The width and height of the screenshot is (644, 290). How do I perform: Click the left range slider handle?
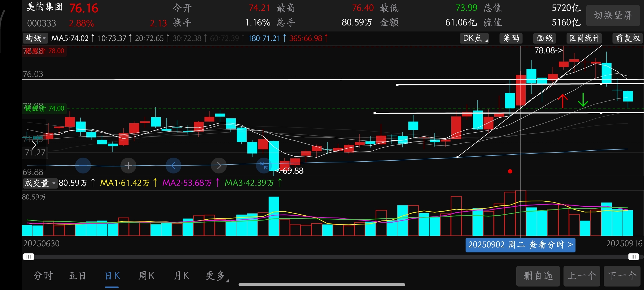(x=28, y=257)
